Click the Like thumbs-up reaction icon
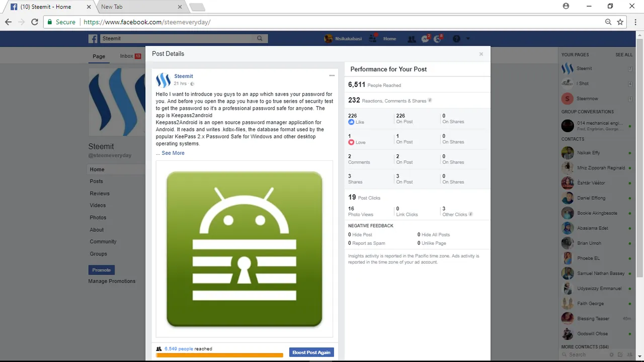Viewport: 644px width, 362px height. pyautogui.click(x=351, y=122)
